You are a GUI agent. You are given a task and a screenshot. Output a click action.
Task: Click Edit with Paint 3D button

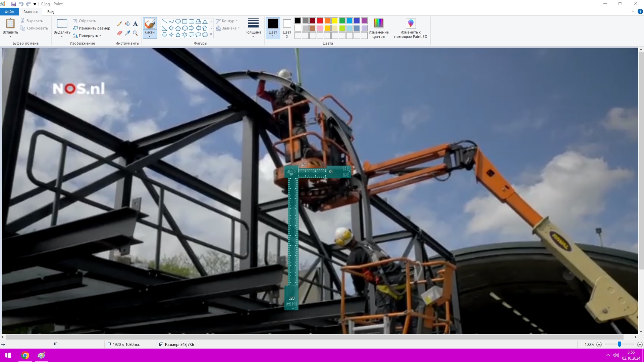[x=411, y=28]
